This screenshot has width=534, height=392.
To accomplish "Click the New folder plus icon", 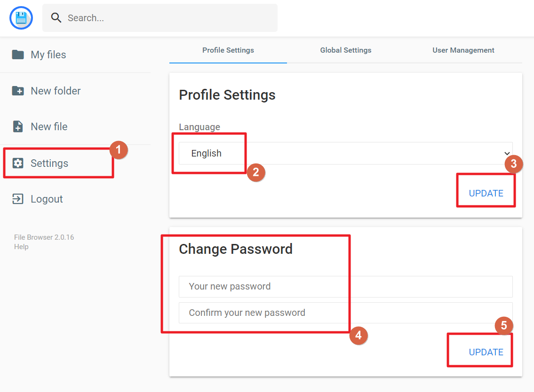I will point(18,91).
